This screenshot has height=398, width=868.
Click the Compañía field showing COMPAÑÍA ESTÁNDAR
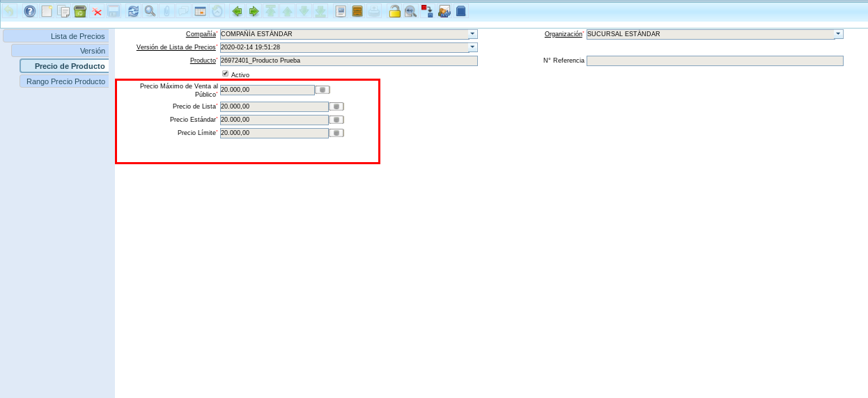(344, 34)
